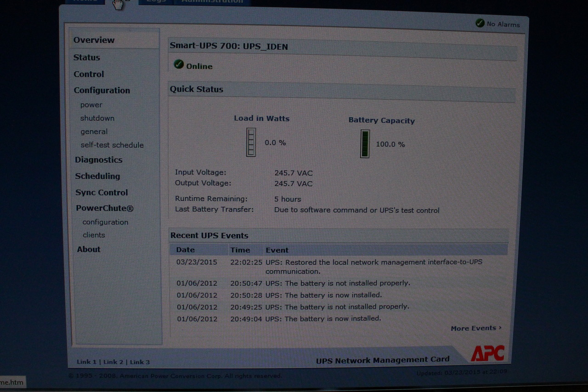Viewport: 588px width, 392px height.
Task: Click the green Online status icon
Action: [179, 64]
